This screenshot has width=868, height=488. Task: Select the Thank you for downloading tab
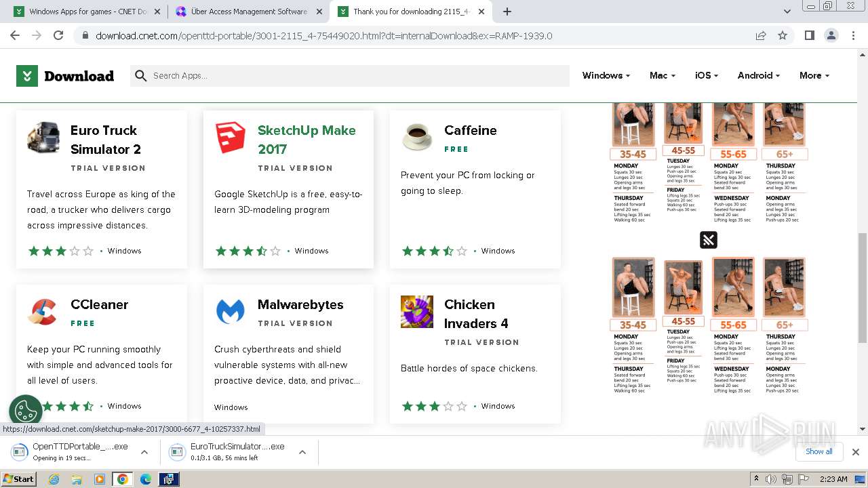click(x=412, y=12)
